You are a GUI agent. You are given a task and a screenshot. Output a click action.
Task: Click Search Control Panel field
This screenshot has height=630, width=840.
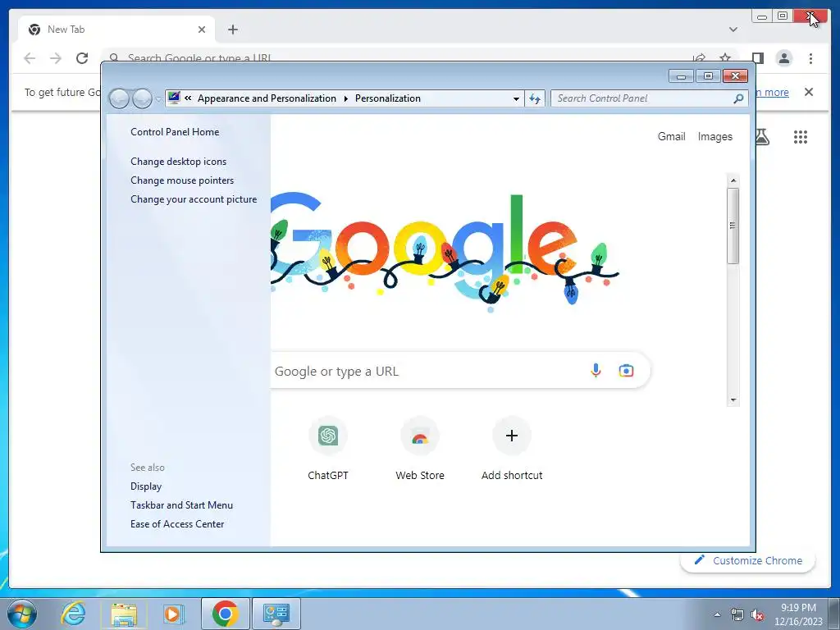tap(643, 98)
